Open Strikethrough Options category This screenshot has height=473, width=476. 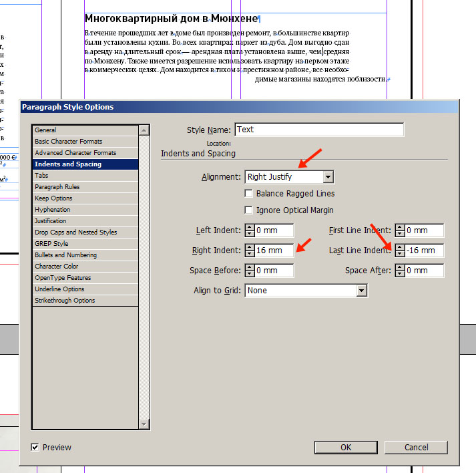[x=85, y=301]
